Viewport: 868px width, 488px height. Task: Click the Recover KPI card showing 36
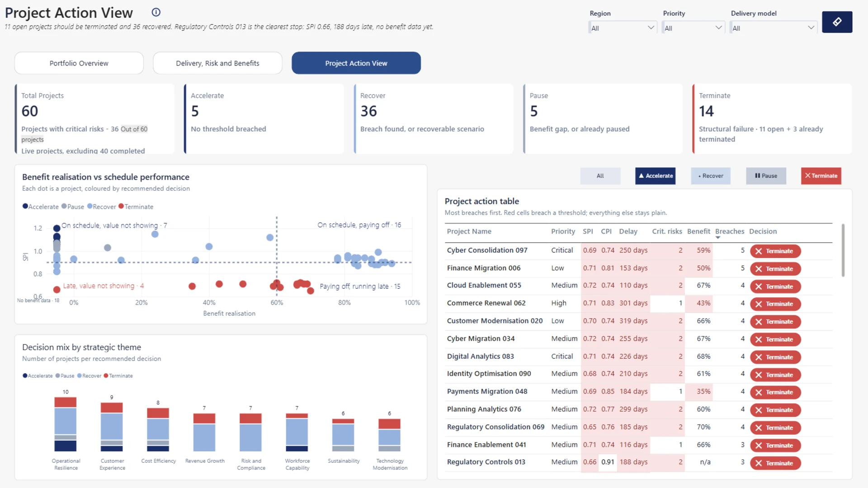point(433,118)
